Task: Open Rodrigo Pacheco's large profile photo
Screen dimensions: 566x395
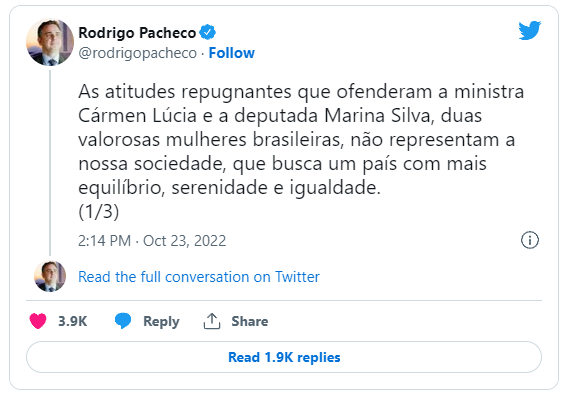Action: [x=50, y=42]
